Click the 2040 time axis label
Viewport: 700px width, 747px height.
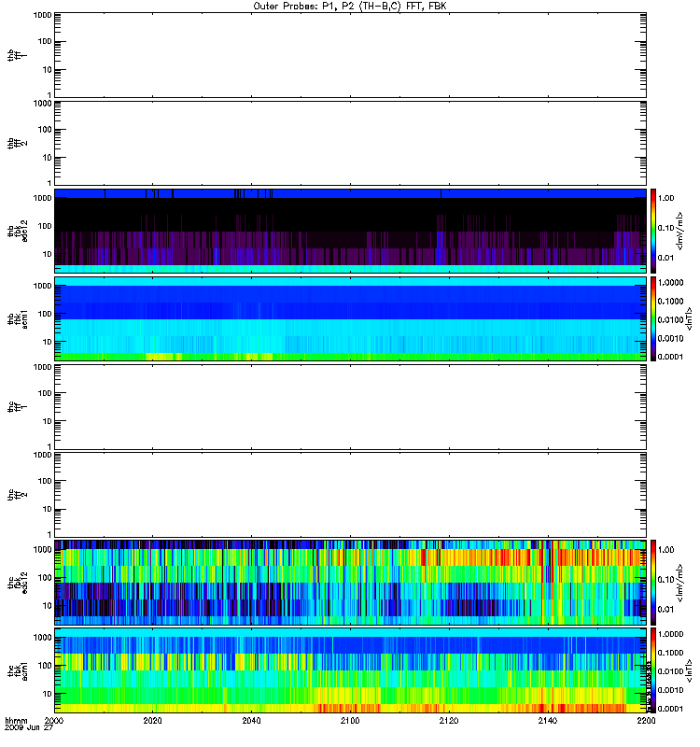tap(251, 720)
